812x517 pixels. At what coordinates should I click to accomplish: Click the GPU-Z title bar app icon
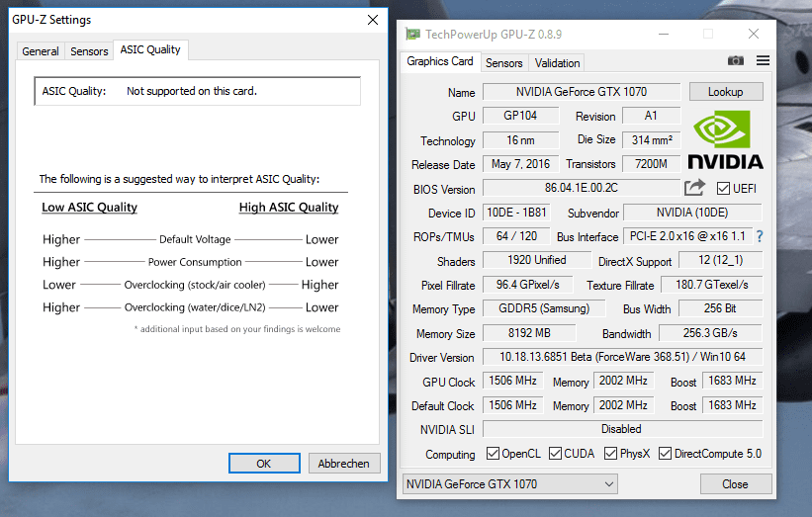[x=412, y=35]
